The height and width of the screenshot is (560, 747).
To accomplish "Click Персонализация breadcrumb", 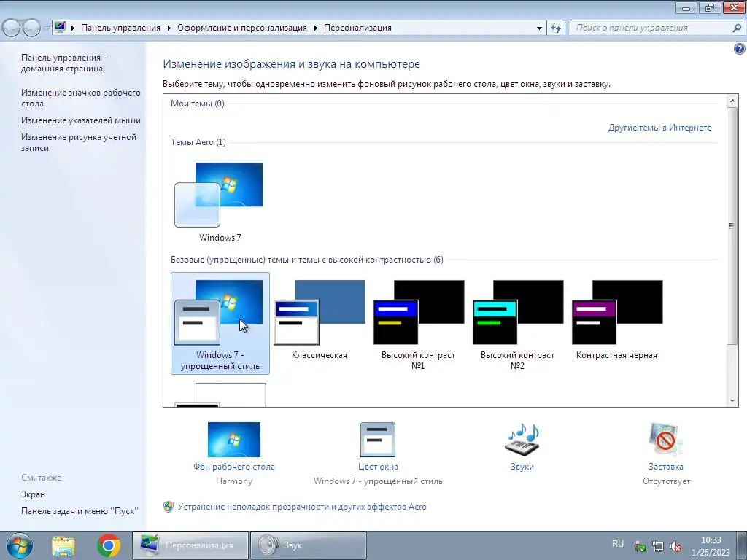I will coord(357,28).
